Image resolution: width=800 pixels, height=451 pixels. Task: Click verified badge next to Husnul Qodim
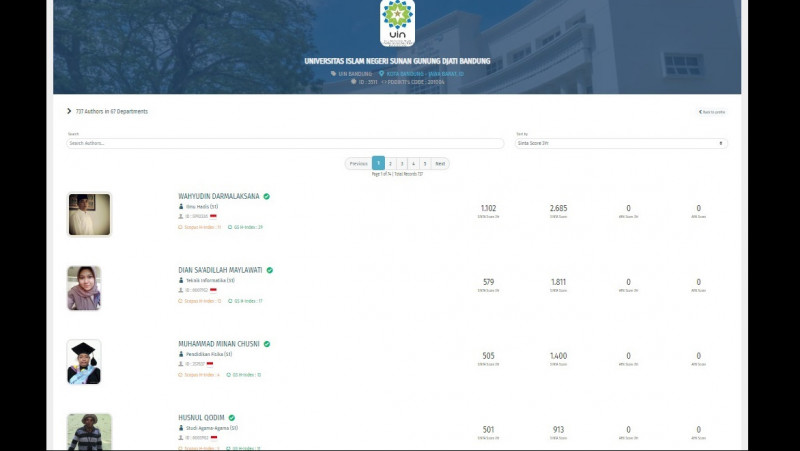tap(232, 417)
